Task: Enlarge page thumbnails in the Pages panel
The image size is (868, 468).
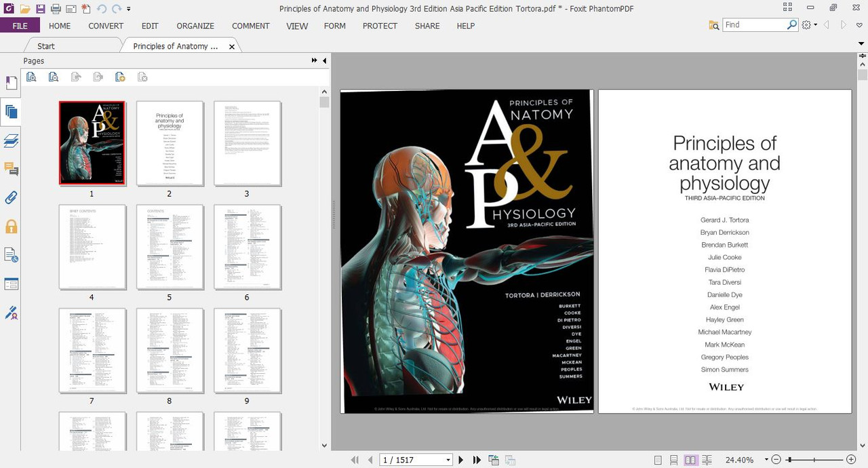Action: (31, 77)
